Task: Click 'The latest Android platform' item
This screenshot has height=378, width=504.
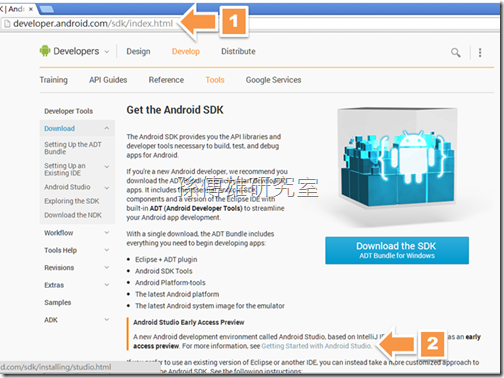Action: 177,294
